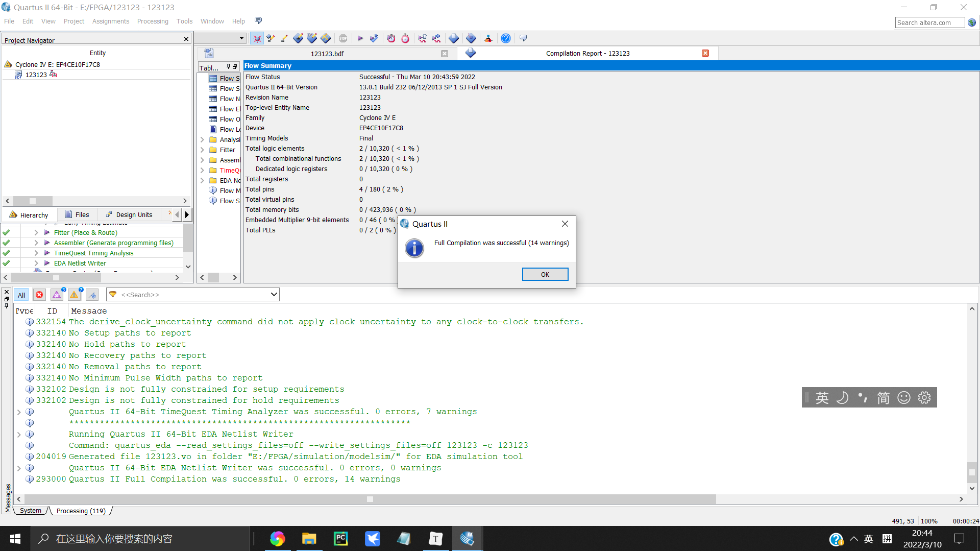Toggle the moon mode on IME bar

pos(843,397)
